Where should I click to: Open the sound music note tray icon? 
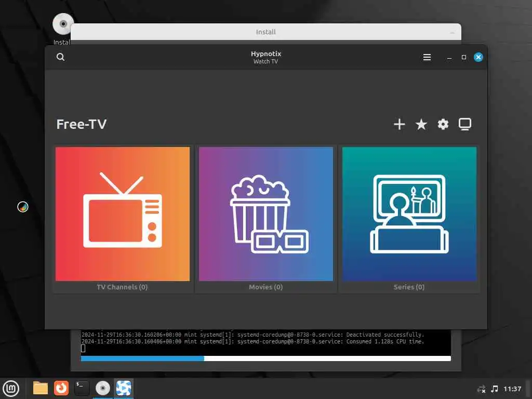[x=495, y=389]
